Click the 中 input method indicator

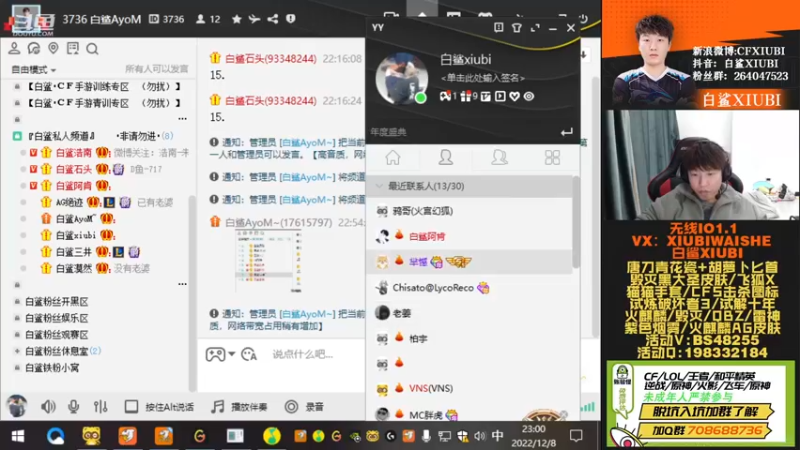[x=498, y=436]
